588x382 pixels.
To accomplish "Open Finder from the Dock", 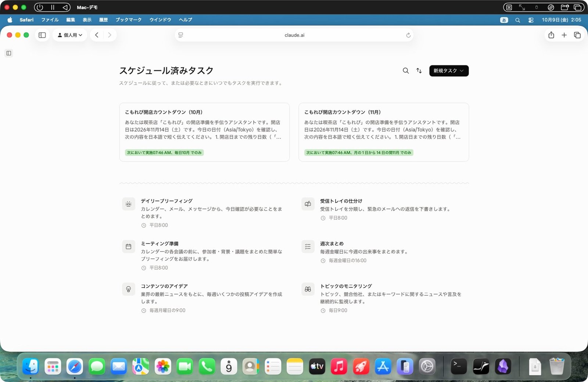I will click(x=31, y=366).
